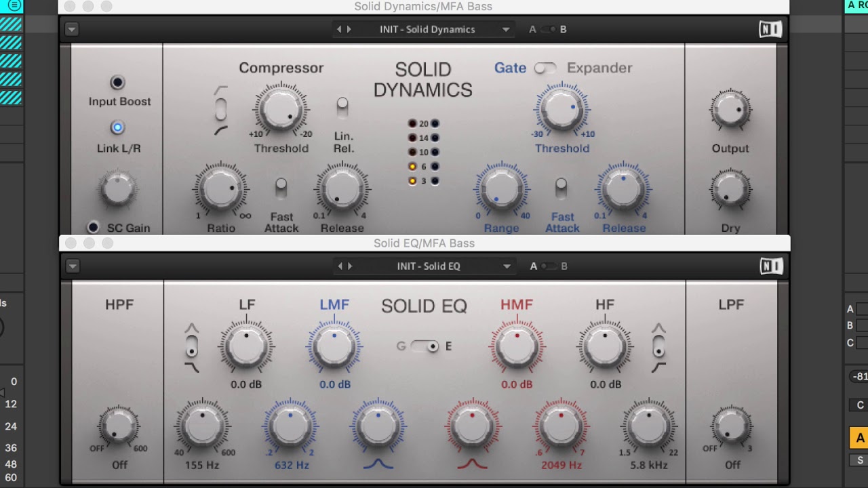The height and width of the screenshot is (488, 868).
Task: Click the HMF frequency knob at 2049 Hz
Action: [x=561, y=426]
